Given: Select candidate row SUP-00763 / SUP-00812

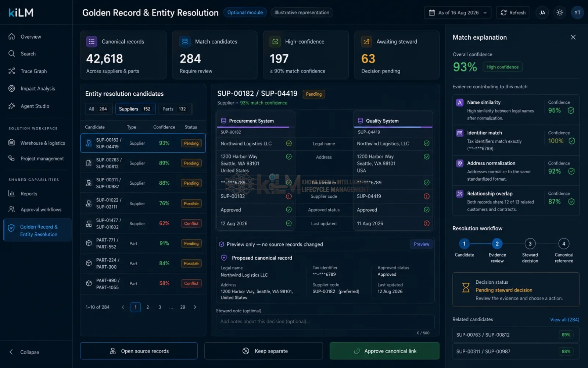Looking at the screenshot, I should coord(143,163).
